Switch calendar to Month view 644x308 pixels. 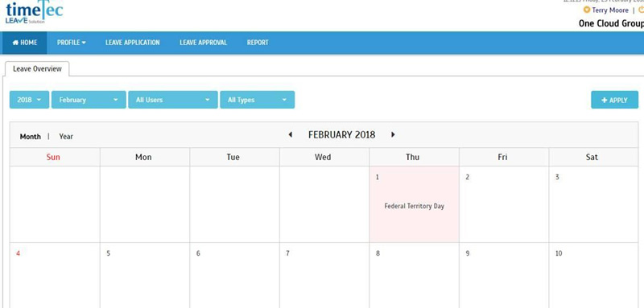tap(31, 137)
